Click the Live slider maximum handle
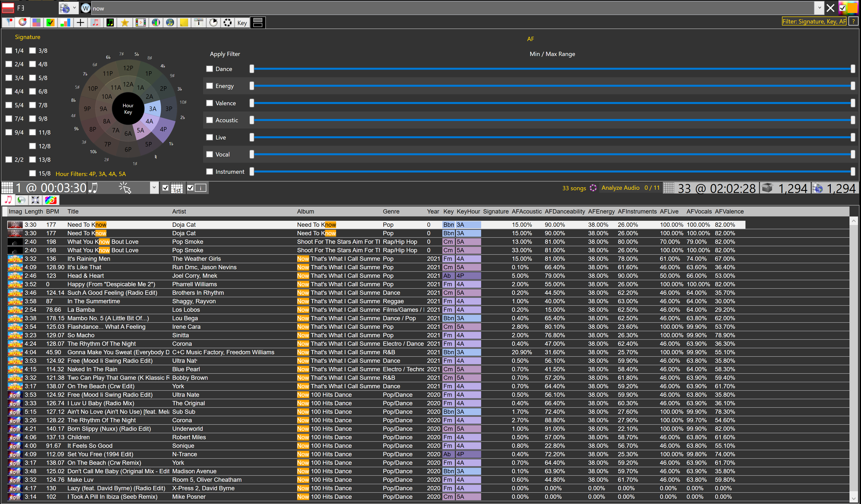 [x=853, y=137]
